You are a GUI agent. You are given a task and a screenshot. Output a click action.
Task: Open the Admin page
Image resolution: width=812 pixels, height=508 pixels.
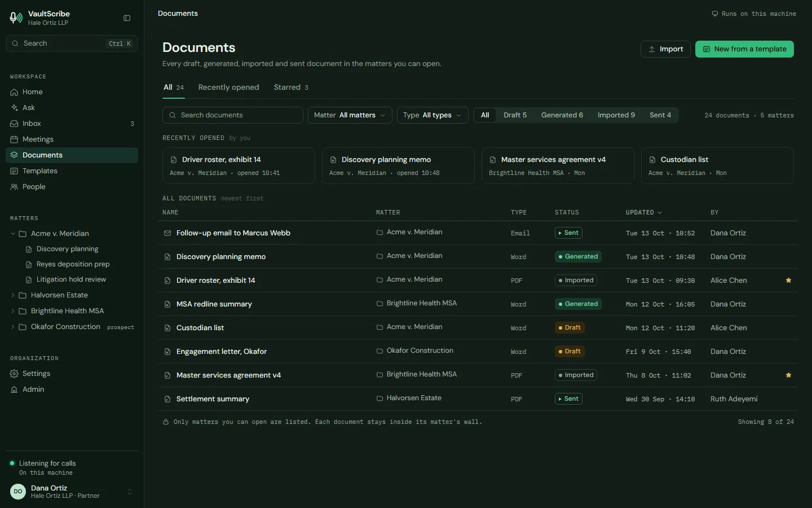[72, 389]
